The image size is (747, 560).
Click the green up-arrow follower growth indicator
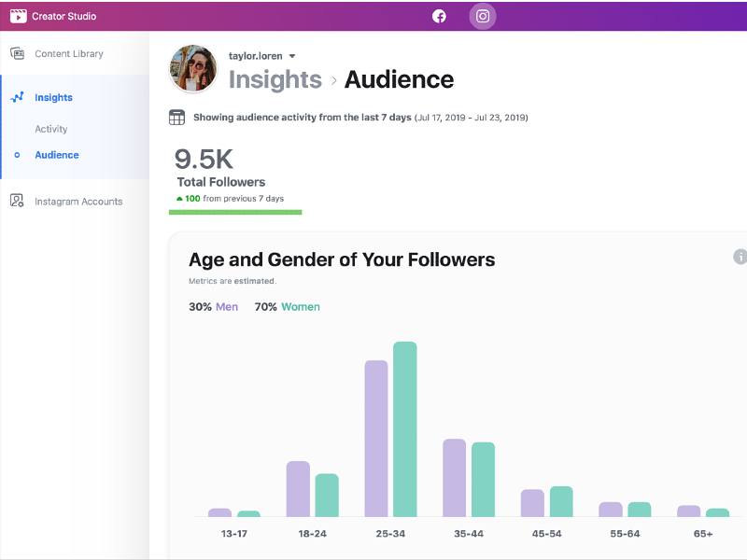pyautogui.click(x=179, y=199)
